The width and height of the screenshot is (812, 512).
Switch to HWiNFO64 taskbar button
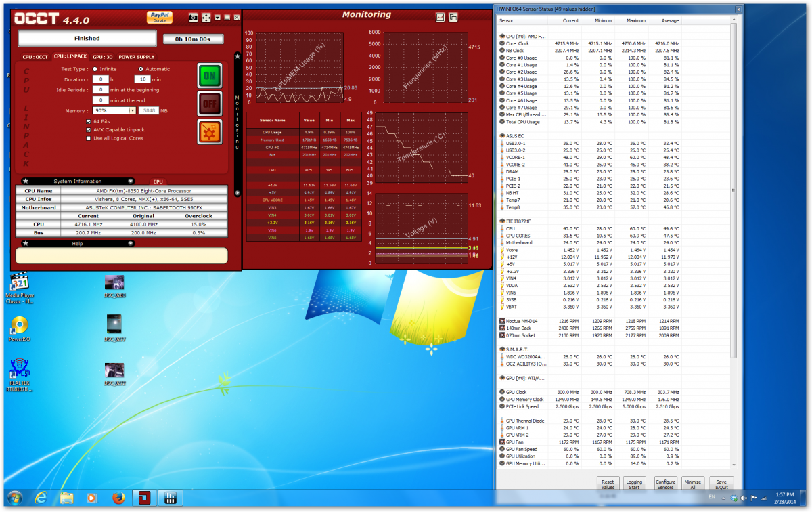click(169, 498)
